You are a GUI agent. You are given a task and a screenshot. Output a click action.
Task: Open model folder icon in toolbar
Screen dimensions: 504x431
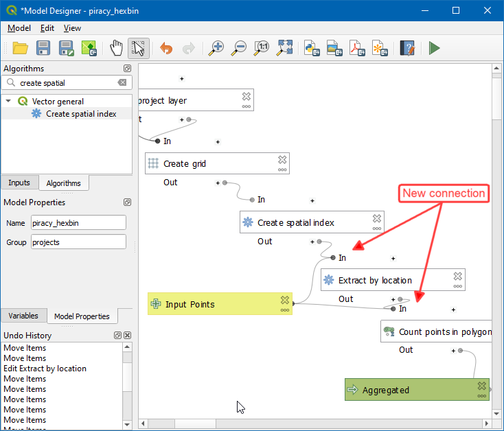pos(20,48)
